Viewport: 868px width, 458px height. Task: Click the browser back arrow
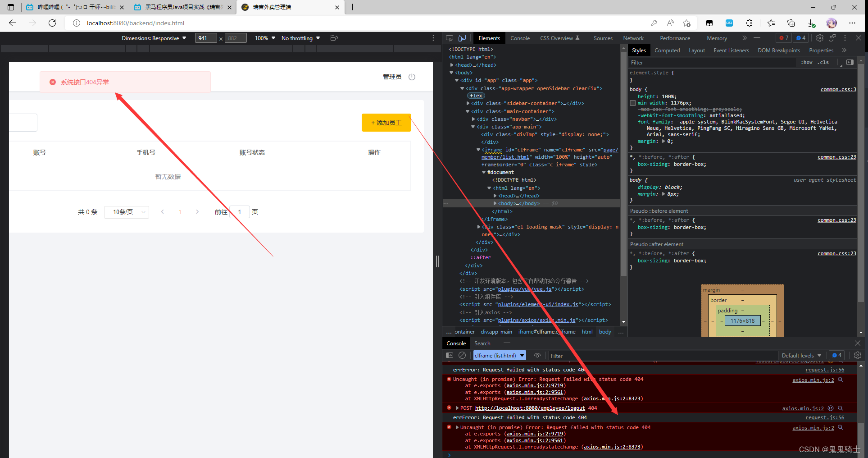click(13, 23)
